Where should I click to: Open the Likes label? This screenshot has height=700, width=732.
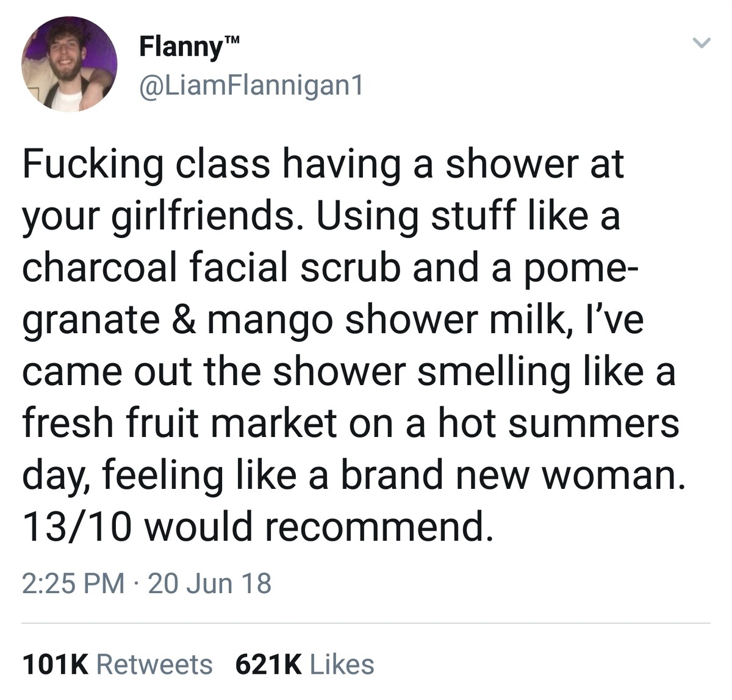(x=342, y=664)
